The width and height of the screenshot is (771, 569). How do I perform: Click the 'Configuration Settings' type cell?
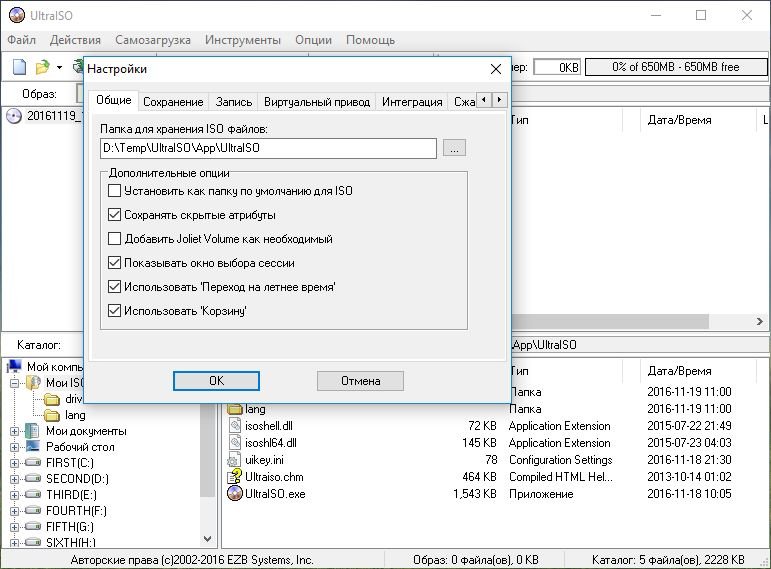(x=561, y=460)
